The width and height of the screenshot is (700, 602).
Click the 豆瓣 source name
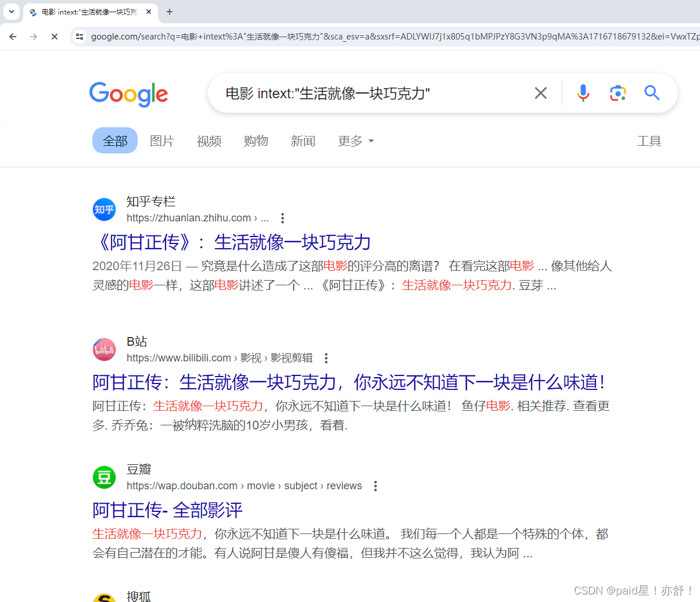tap(139, 469)
